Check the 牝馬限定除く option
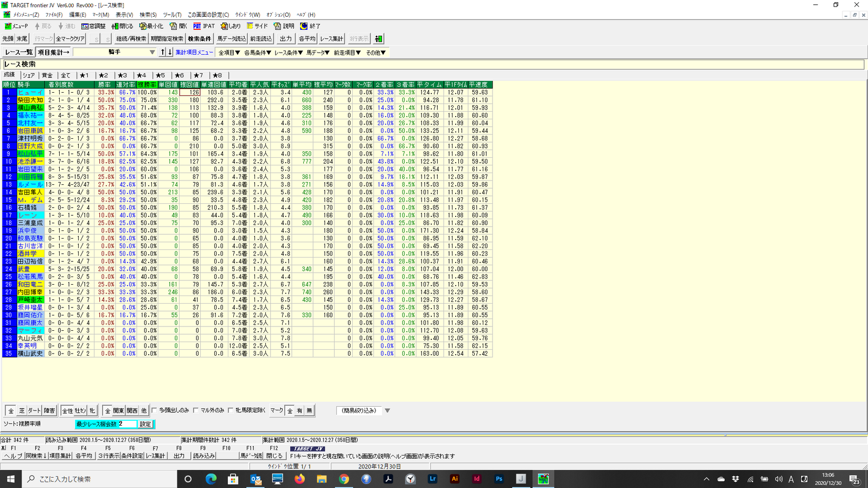This screenshot has width=868, height=488. click(231, 410)
